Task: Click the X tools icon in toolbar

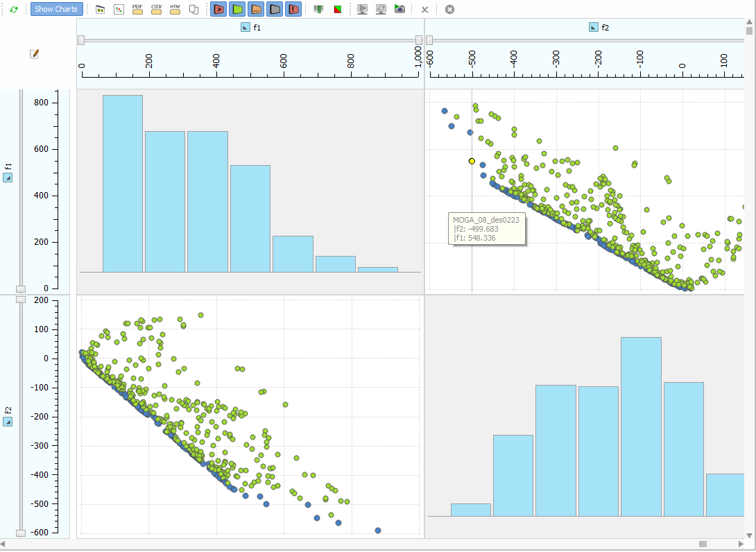Action: click(x=424, y=9)
